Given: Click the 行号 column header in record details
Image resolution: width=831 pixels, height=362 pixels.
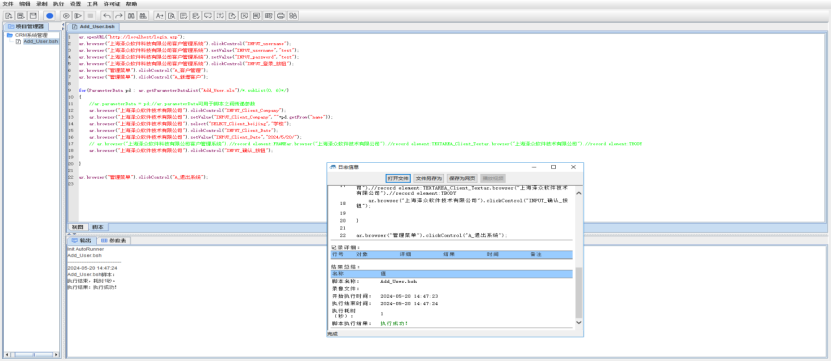Looking at the screenshot, I should click(337, 255).
